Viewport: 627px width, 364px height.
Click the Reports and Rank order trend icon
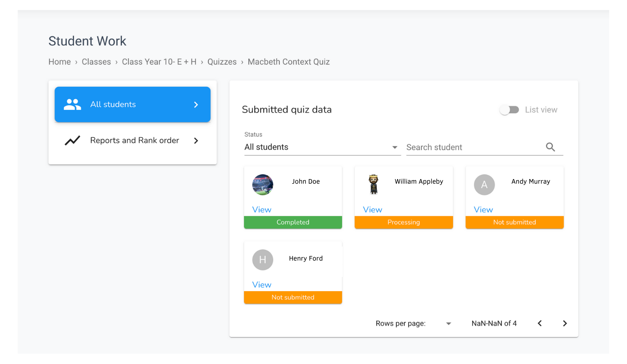click(72, 141)
